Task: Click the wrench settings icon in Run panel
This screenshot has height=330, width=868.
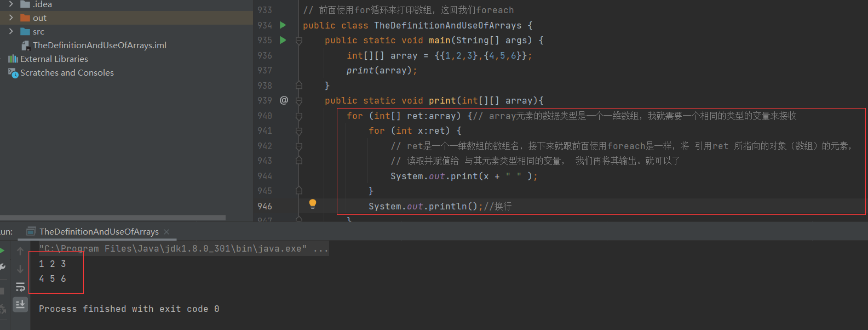Action: (x=2, y=267)
